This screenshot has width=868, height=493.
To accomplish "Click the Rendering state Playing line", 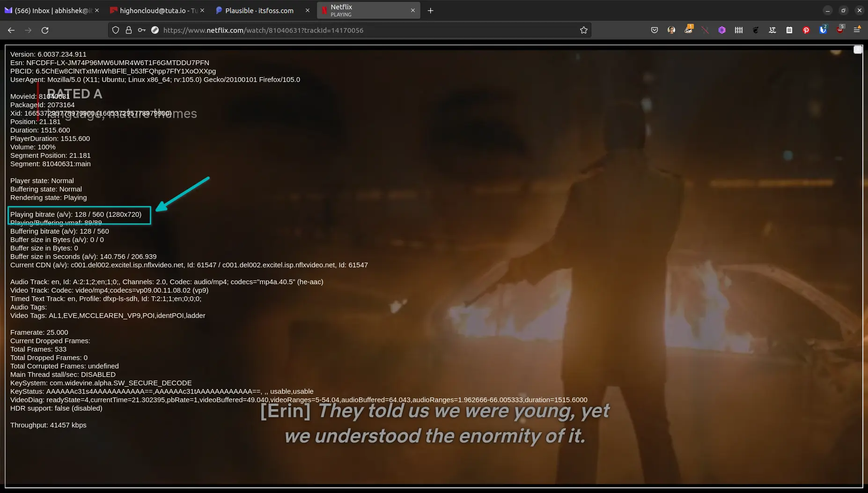I will 49,198.
